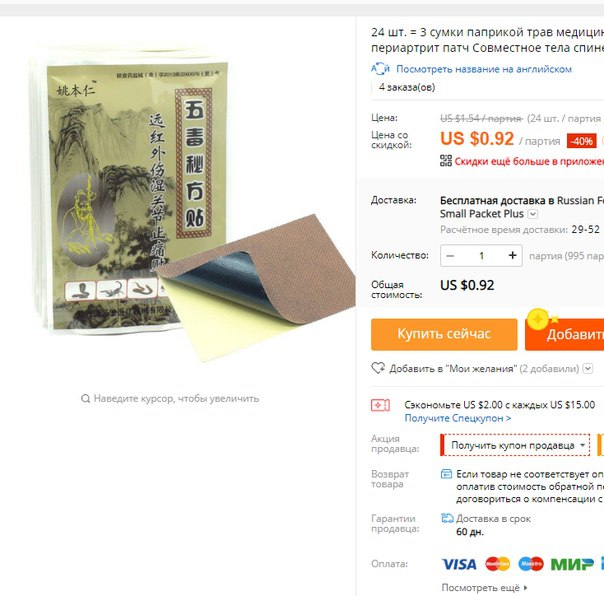Open the Получить купон продавца dropdown
The width and height of the screenshot is (604, 596).
tap(515, 445)
